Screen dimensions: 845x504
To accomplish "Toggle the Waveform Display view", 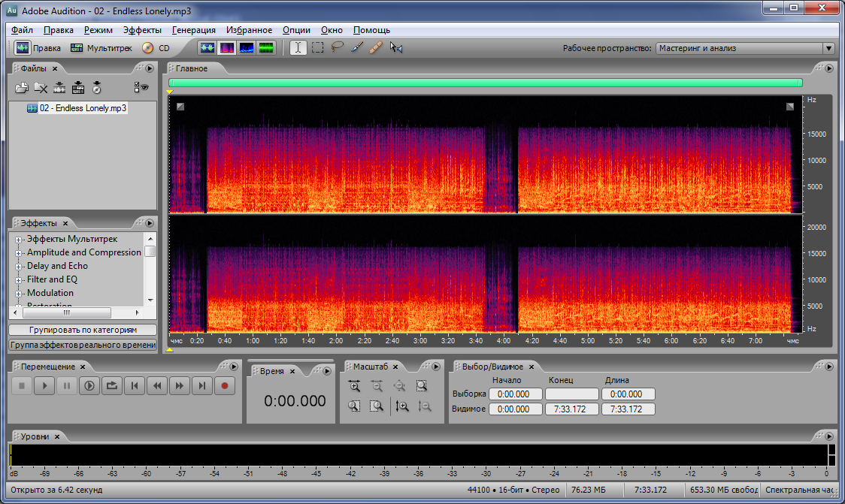I will 207,48.
